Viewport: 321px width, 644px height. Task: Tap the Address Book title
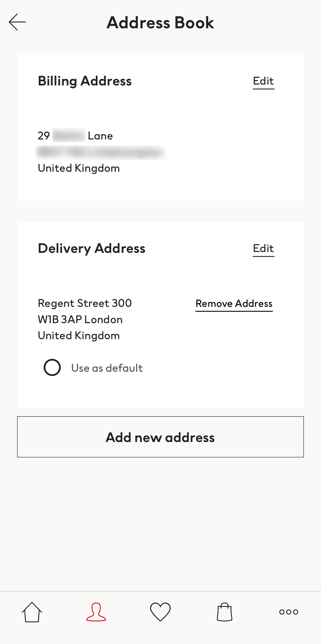coord(160,23)
